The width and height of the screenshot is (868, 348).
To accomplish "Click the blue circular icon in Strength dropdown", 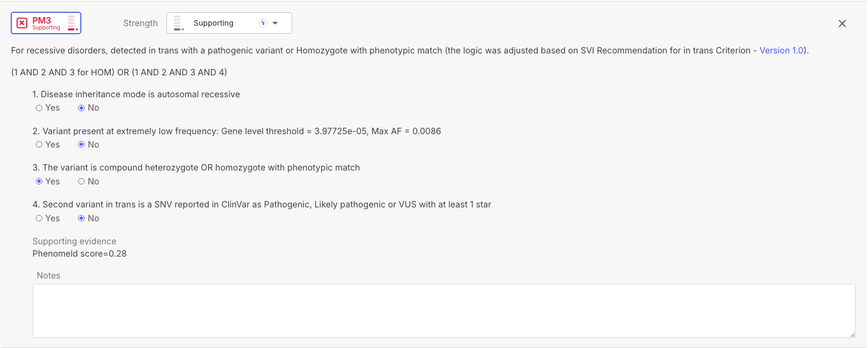I will coord(263,23).
